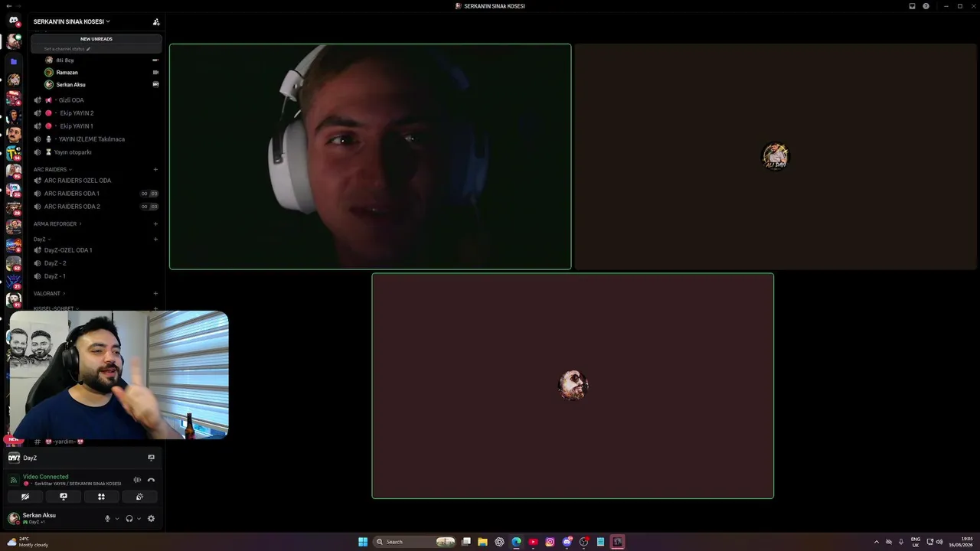
Task: Expand the SERKAN'IN SINAK KOSESI server menu
Action: [72, 21]
